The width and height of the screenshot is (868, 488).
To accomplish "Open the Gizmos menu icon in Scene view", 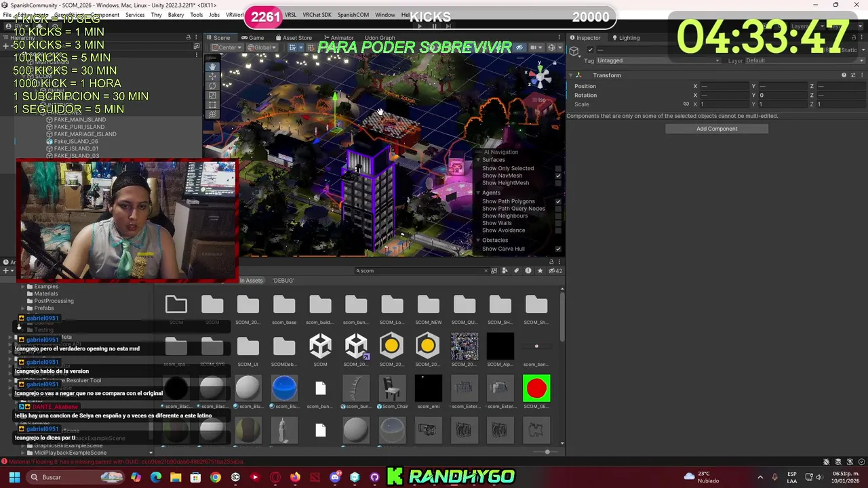I will 551,47.
